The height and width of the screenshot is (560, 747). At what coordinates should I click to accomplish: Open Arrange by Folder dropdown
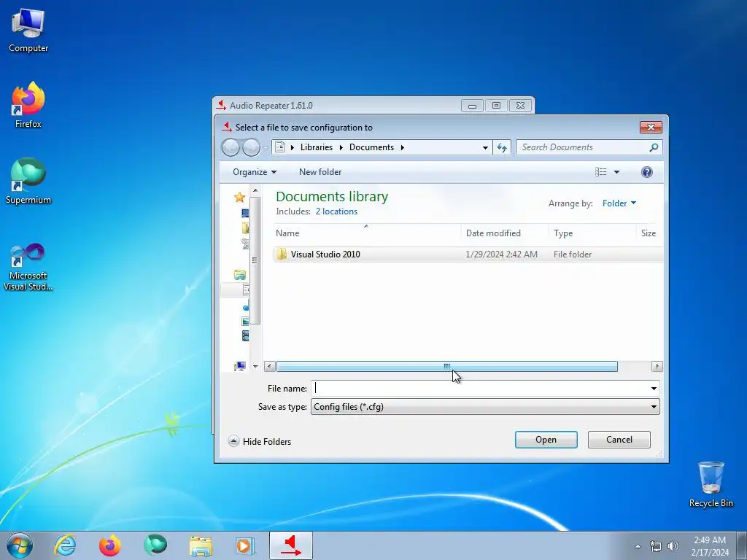pos(619,203)
